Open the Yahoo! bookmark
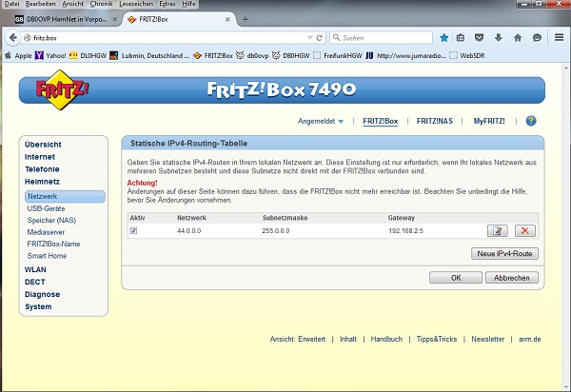This screenshot has height=392, width=571. tap(50, 56)
